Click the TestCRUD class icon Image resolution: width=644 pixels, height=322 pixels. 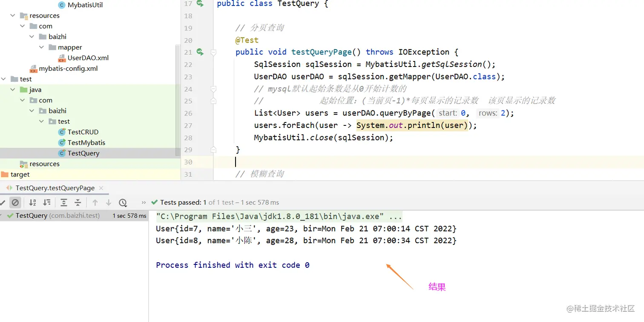coord(62,132)
